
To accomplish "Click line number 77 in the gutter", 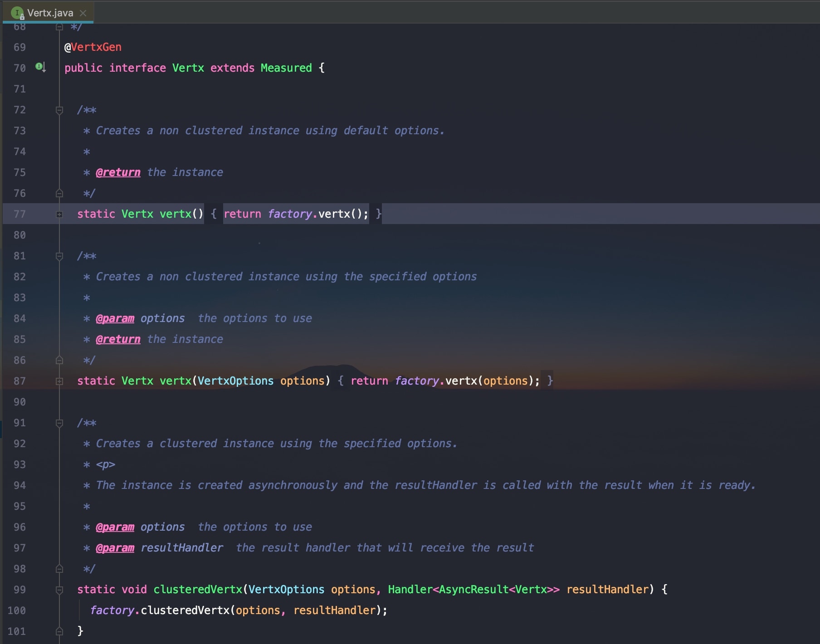I will point(20,214).
